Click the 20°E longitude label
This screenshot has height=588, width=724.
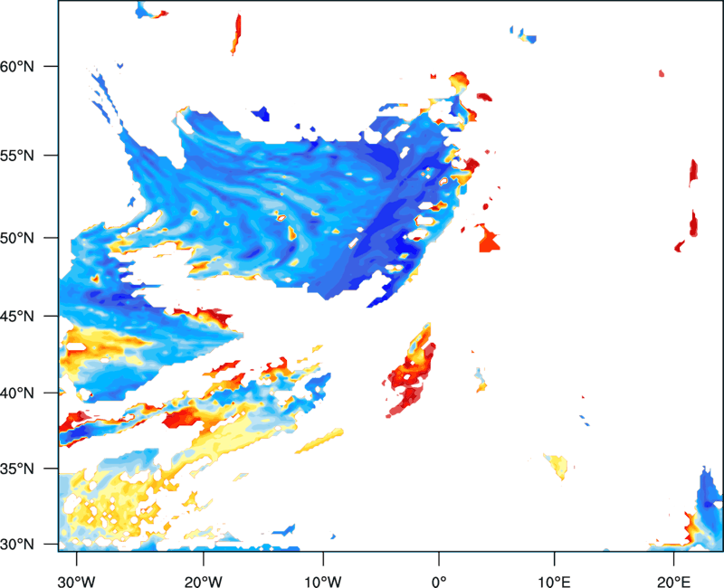(673, 582)
